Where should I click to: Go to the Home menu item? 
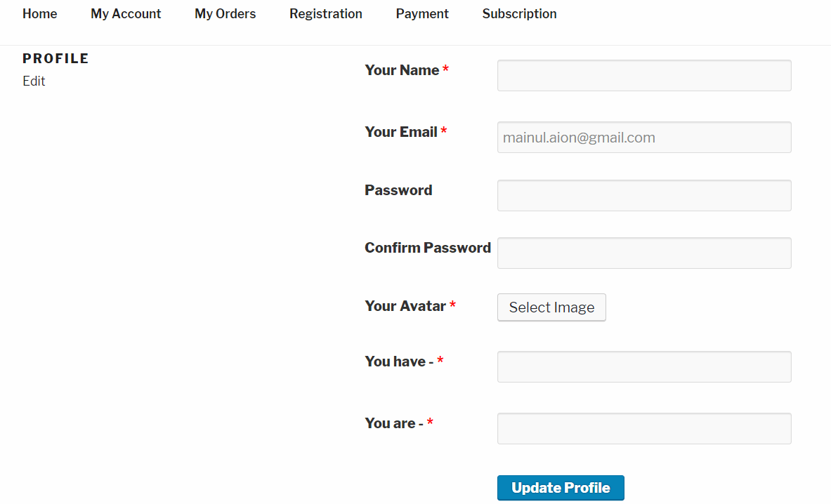coord(40,14)
